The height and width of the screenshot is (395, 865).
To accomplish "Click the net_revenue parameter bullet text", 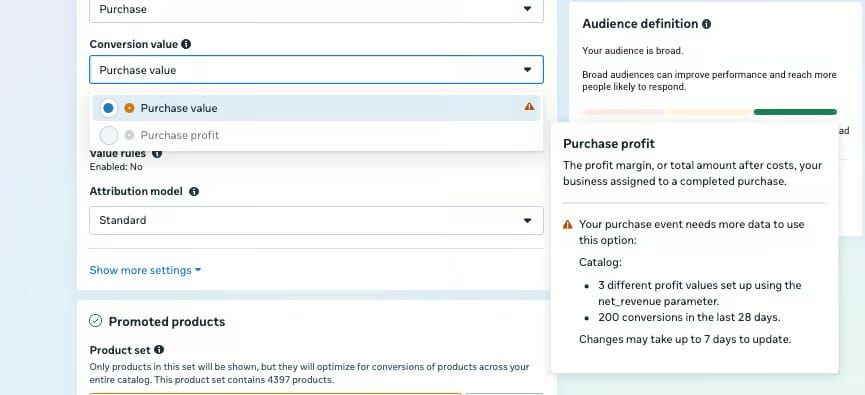I will 700,293.
